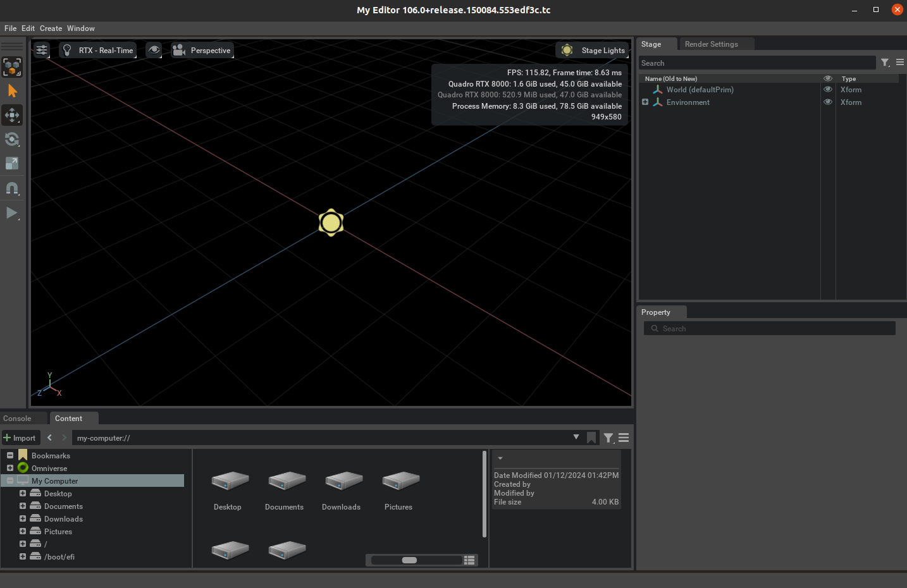This screenshot has width=907, height=588.
Task: Click the arrow selection tool
Action: (12, 91)
